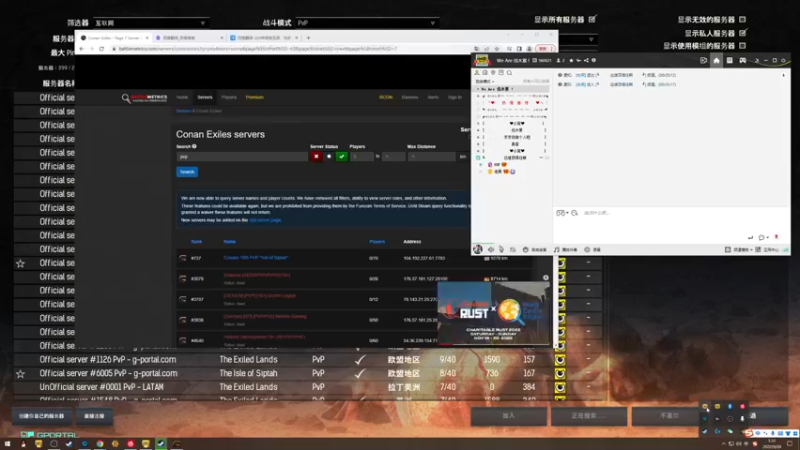Click the Servers breadcrumb link
This screenshot has width=800, height=450.
(x=183, y=111)
